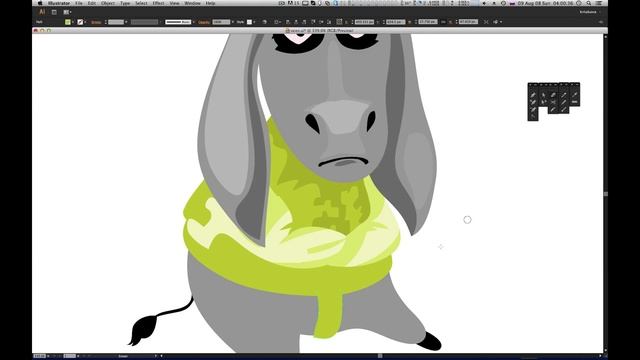Click the X position input field
Image resolution: width=640 pixels, height=360 pixels.
pos(364,22)
